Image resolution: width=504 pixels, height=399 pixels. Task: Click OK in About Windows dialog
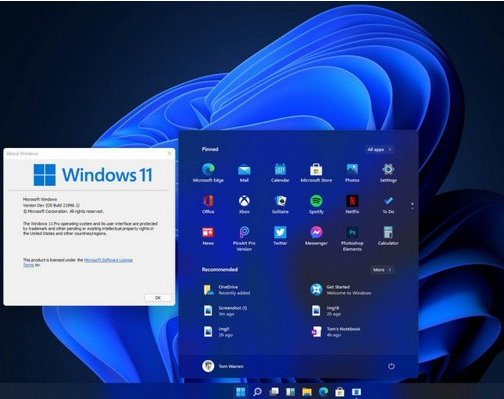point(158,298)
